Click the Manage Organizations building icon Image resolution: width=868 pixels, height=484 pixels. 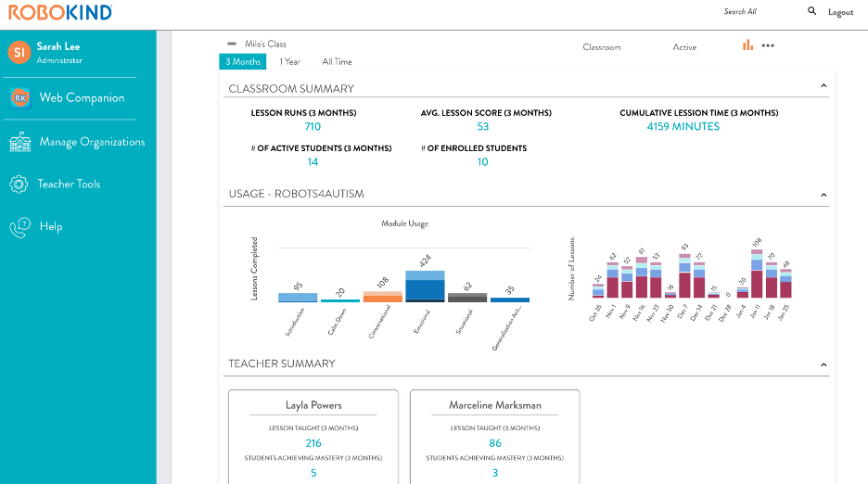pyautogui.click(x=19, y=142)
